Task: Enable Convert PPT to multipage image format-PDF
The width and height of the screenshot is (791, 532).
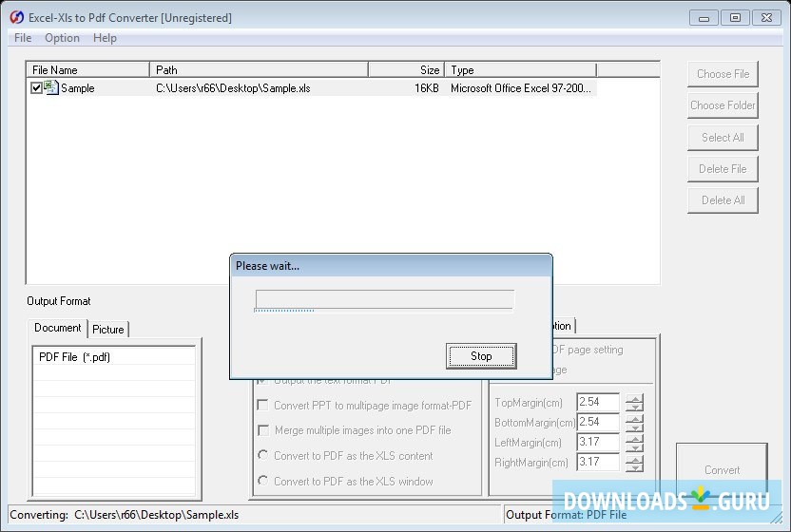Action: pyautogui.click(x=262, y=405)
